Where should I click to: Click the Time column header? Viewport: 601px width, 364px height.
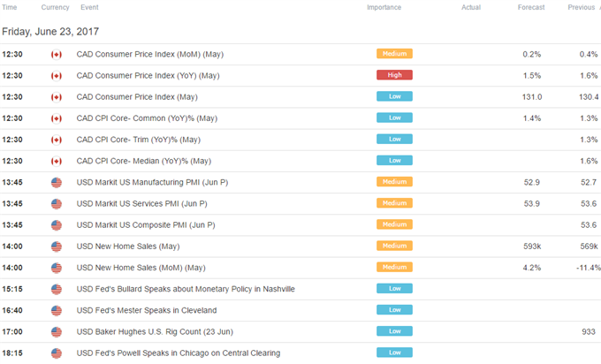[x=9, y=7]
